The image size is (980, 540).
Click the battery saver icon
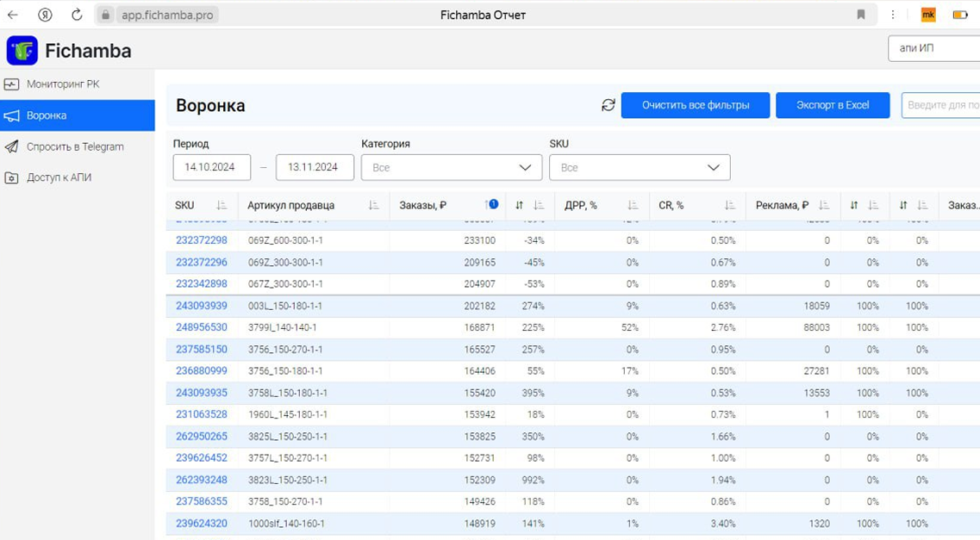coord(960,15)
